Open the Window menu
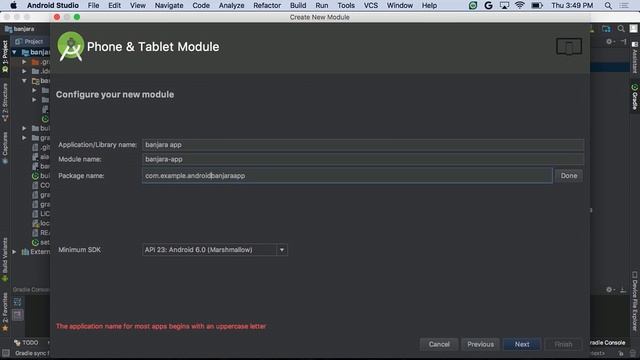The width and height of the screenshot is (640, 360). [400, 5]
